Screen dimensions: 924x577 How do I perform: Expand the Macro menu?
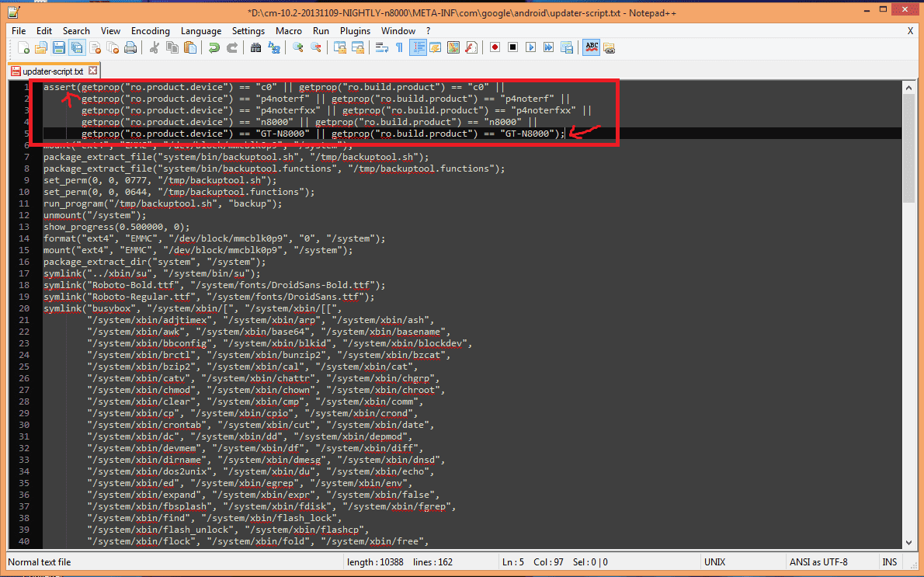[289, 31]
